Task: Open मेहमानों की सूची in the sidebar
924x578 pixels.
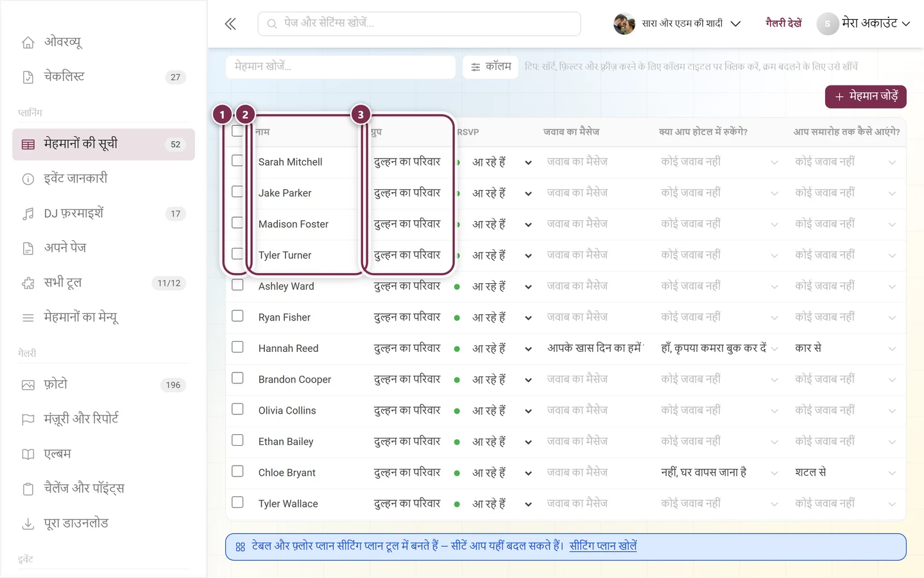Action: coord(103,144)
